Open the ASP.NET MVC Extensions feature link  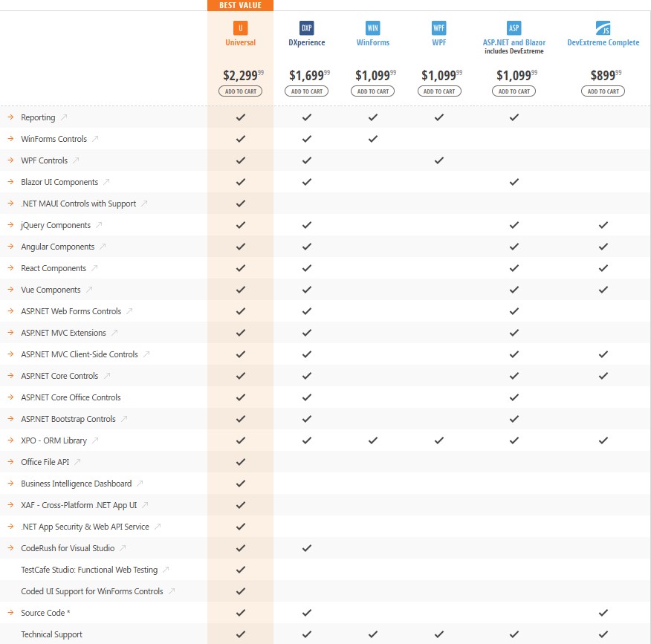click(x=63, y=333)
